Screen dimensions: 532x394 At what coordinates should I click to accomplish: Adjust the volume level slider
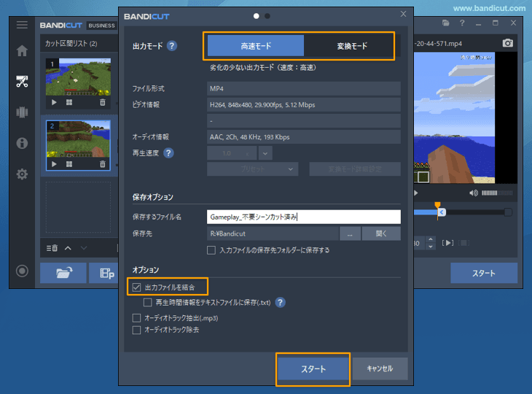pyautogui.click(x=497, y=193)
